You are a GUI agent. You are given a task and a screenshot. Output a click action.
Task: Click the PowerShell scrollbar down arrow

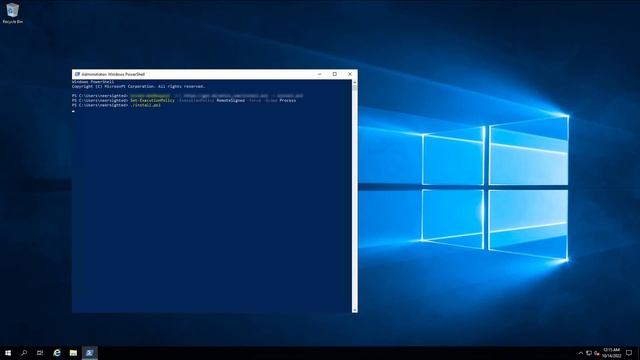click(x=354, y=310)
